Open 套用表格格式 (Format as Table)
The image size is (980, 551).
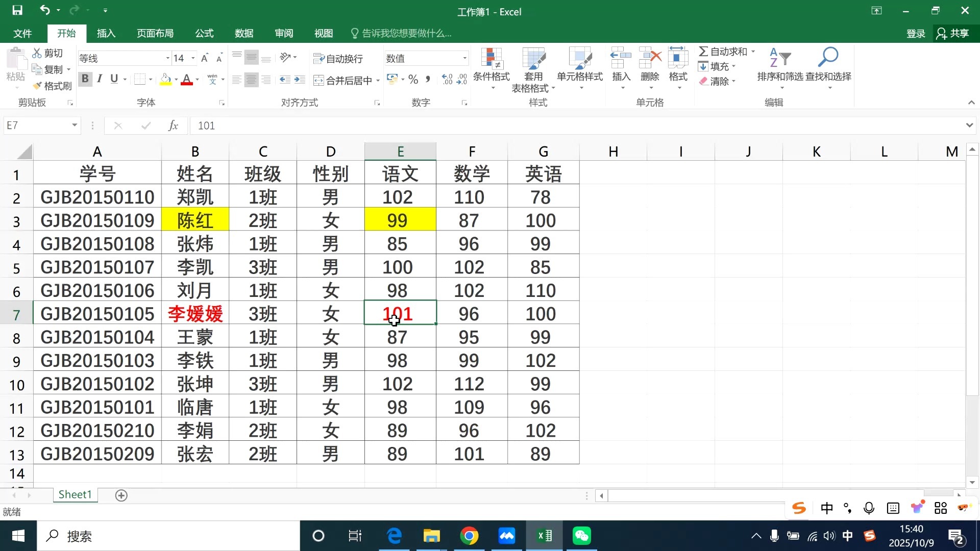pos(533,69)
